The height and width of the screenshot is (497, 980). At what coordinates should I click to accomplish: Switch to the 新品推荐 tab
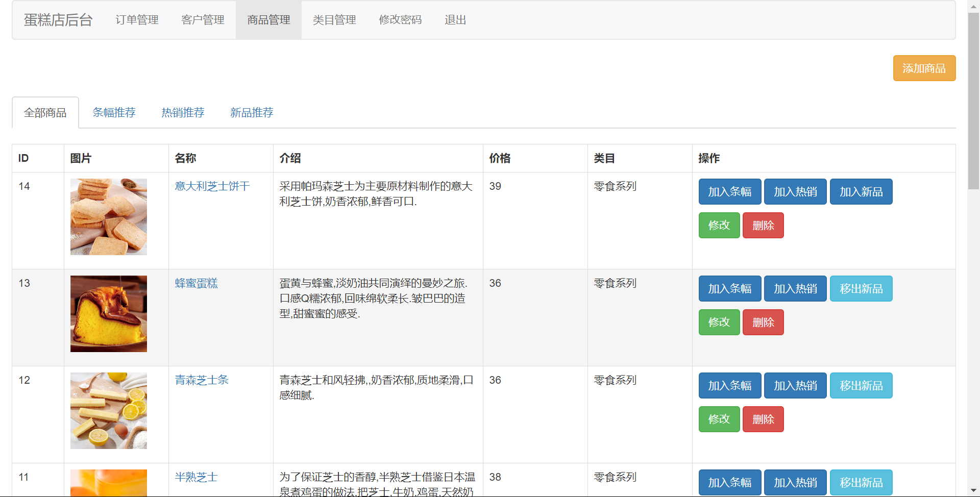tap(252, 113)
